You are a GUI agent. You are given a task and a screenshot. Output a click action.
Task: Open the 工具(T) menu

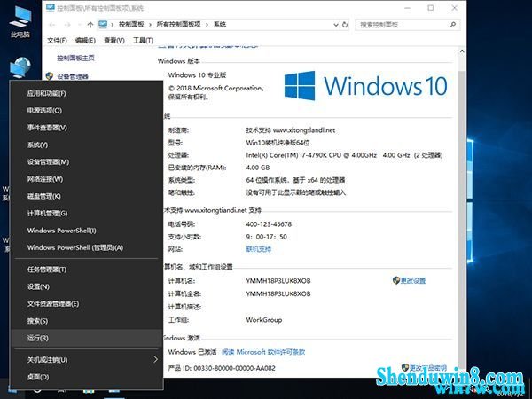tap(143, 41)
